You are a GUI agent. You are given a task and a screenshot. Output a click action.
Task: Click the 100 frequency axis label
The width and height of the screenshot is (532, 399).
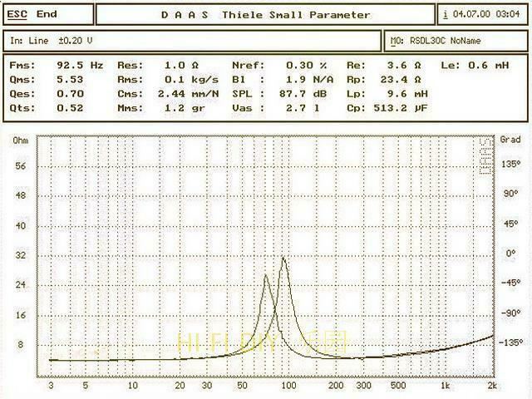[288, 386]
